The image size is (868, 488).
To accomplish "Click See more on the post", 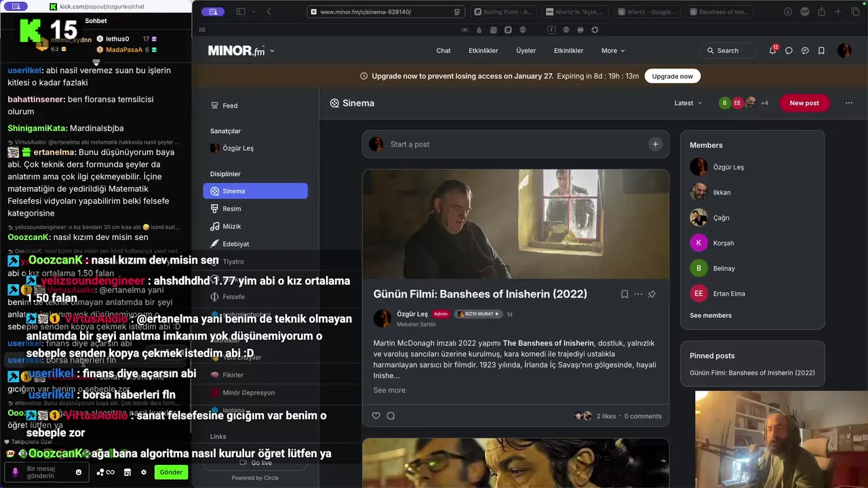I will [x=389, y=390].
